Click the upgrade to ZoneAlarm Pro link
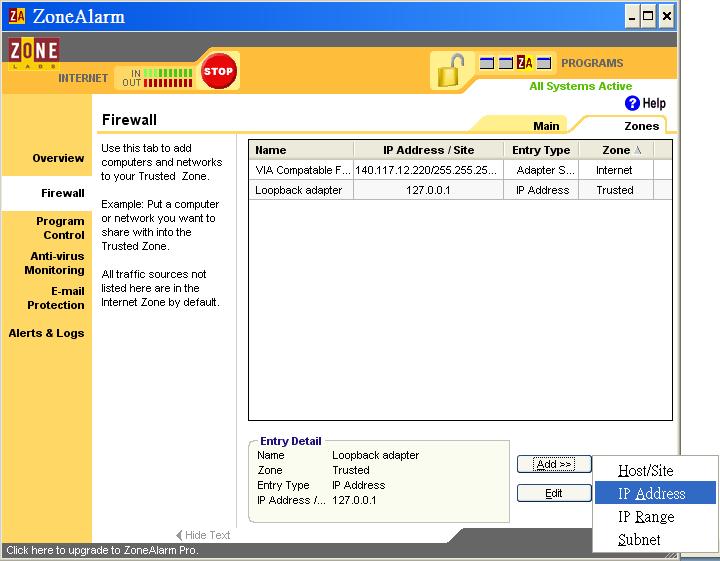The image size is (720, 561). (x=102, y=550)
